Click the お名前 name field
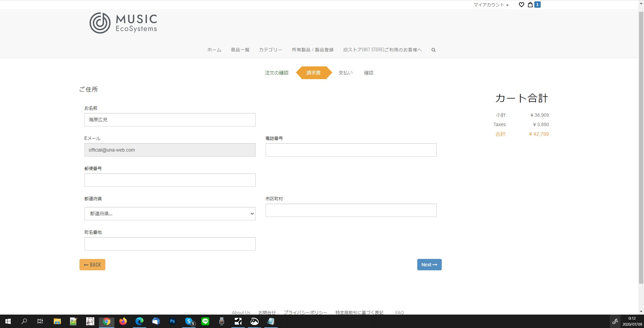 [x=170, y=120]
